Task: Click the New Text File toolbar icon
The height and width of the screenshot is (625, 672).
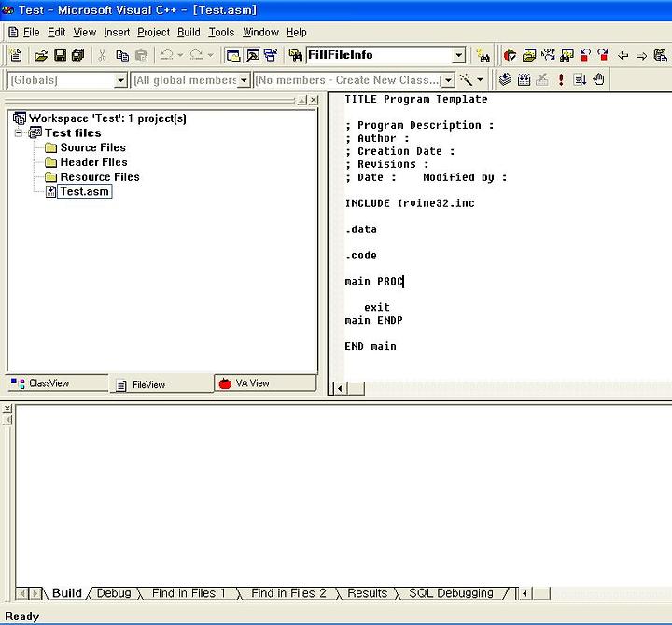Action: click(x=16, y=55)
